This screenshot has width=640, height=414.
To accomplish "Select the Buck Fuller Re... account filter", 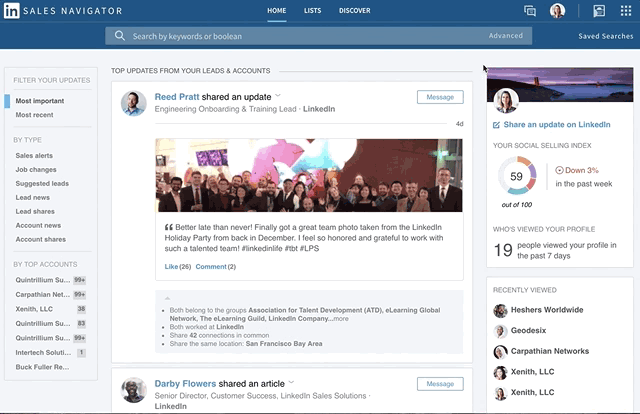I will (x=42, y=367).
